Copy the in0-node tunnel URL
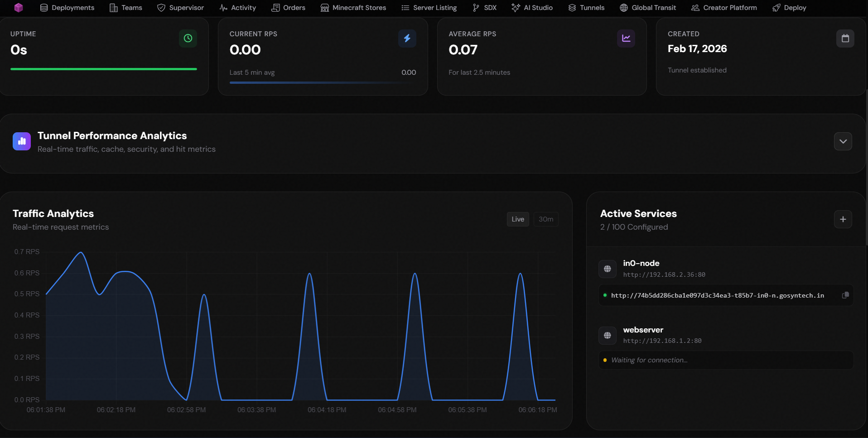Viewport: 868px width, 438px height. pyautogui.click(x=845, y=295)
